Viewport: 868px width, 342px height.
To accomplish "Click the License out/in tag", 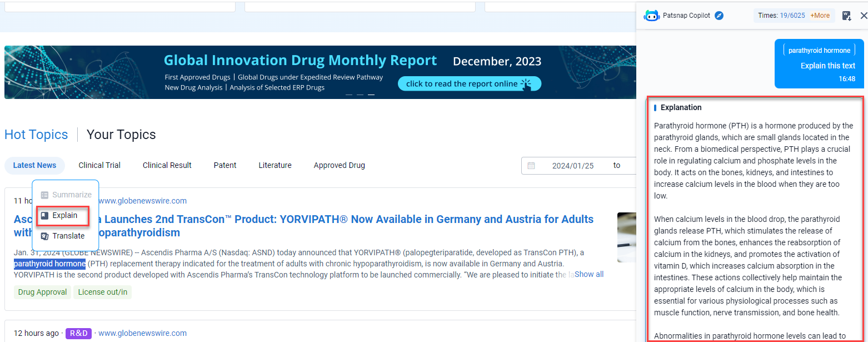I will click(x=103, y=292).
